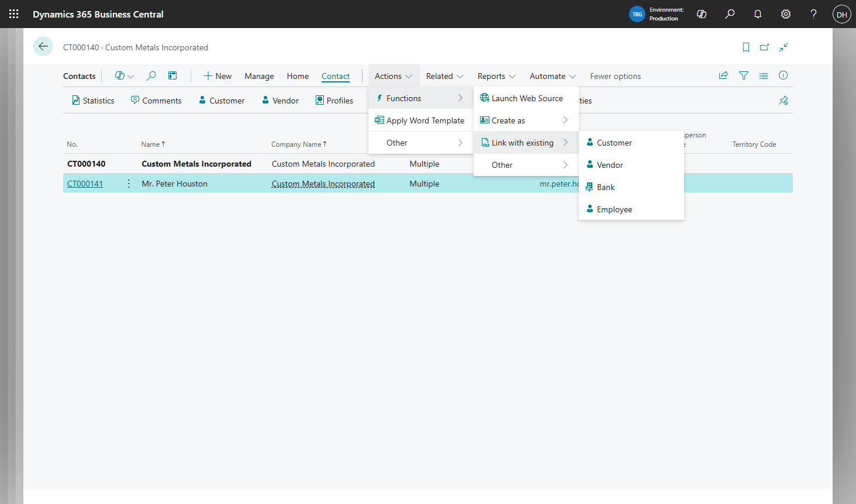Click the Share icon above the list

click(723, 75)
